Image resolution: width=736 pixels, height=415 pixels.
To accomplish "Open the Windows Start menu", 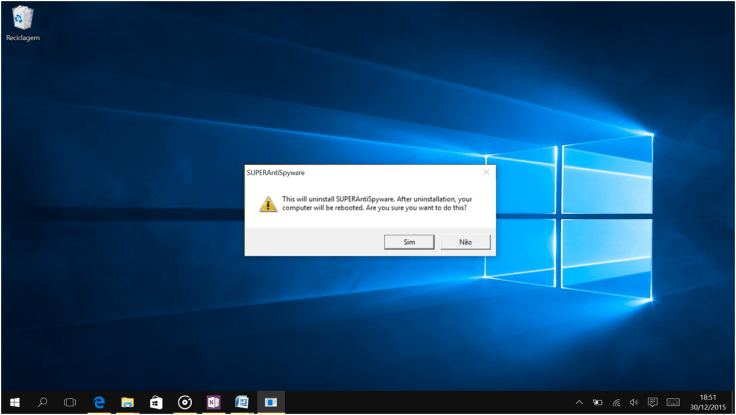I will (x=14, y=402).
